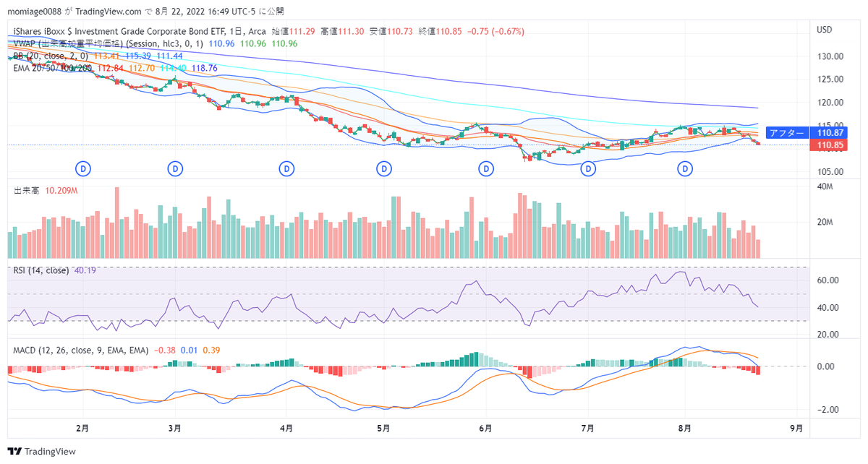This screenshot has width=868, height=464.
Task: Click the 40M volume axis value
Action: click(824, 186)
